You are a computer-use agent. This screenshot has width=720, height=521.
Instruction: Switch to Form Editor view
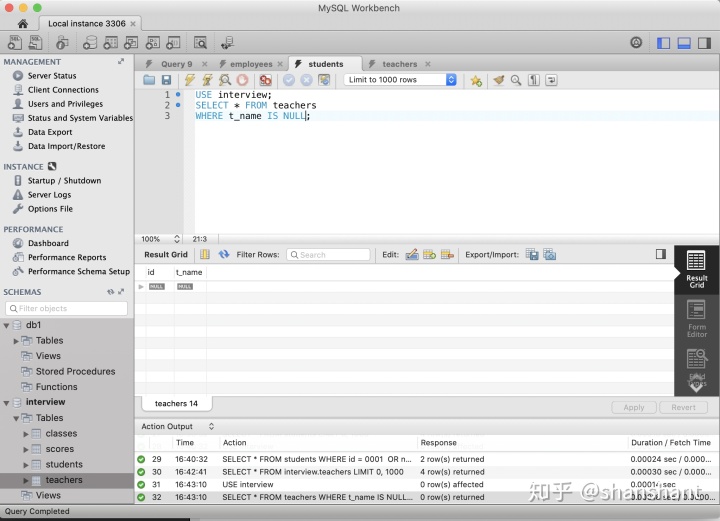tap(697, 319)
